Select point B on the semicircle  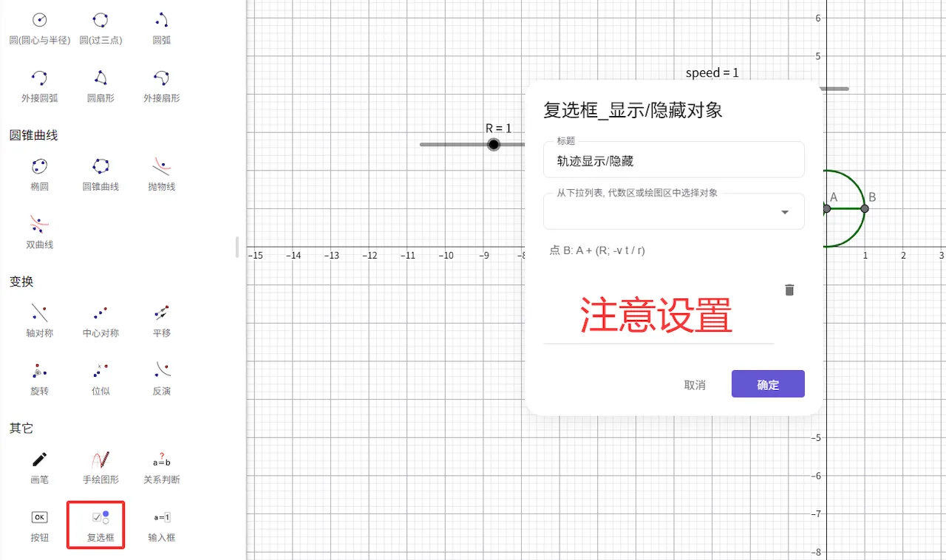(865, 209)
